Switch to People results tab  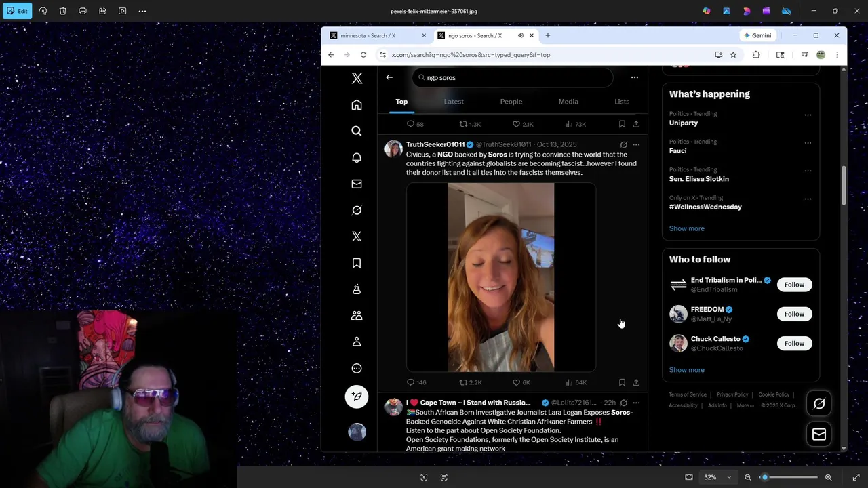(511, 102)
